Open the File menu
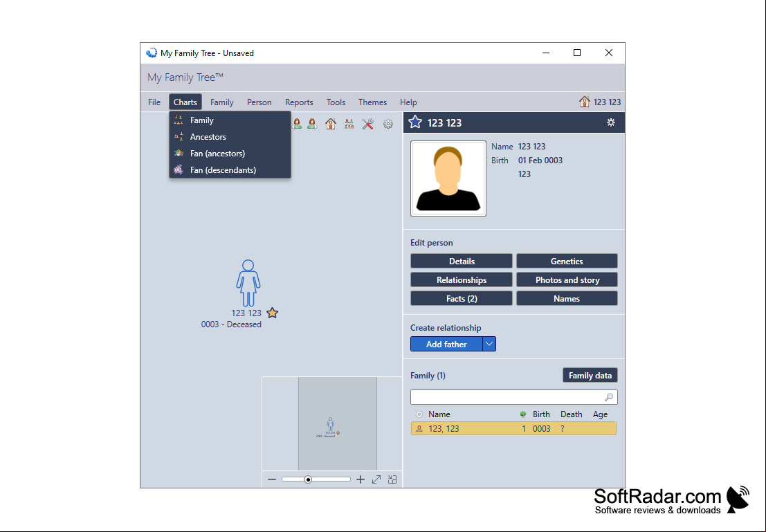Viewport: 766px width, 532px height. click(154, 102)
